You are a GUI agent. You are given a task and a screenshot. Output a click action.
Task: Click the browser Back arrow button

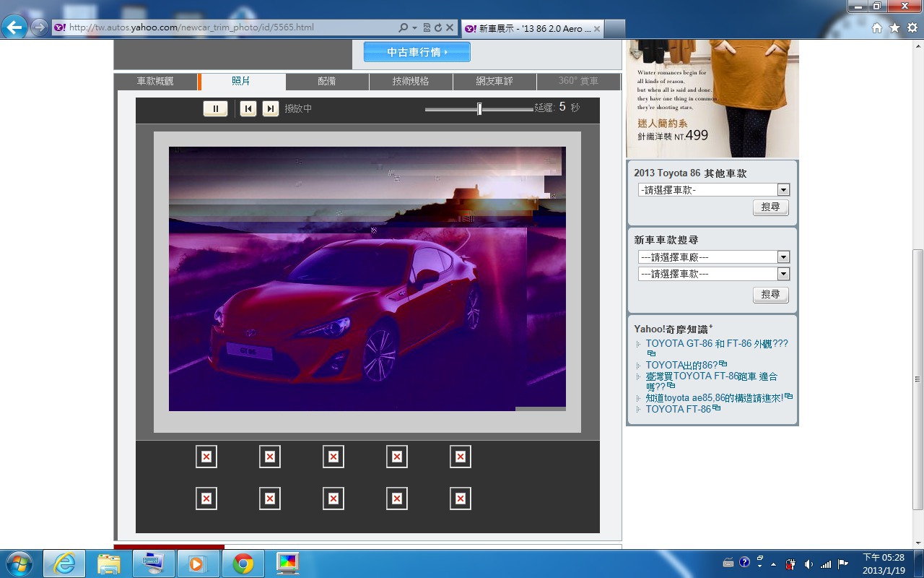click(x=14, y=27)
